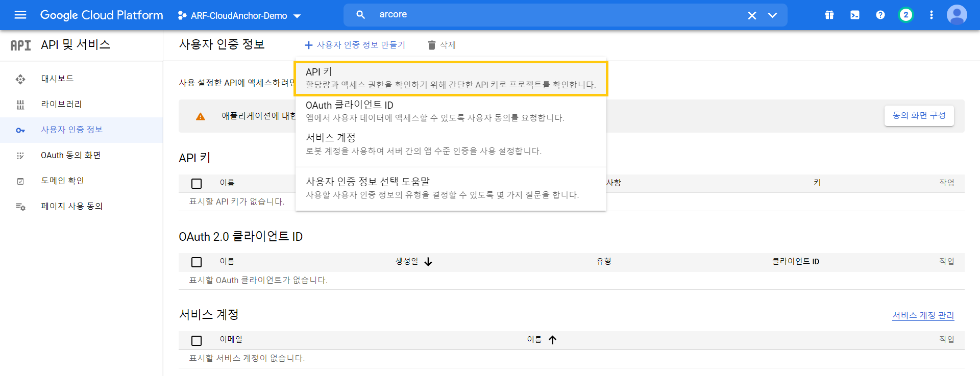980x376 pixels.
Task: Click 표시할 서비스 계정이 없습니다 message
Action: coord(247,358)
